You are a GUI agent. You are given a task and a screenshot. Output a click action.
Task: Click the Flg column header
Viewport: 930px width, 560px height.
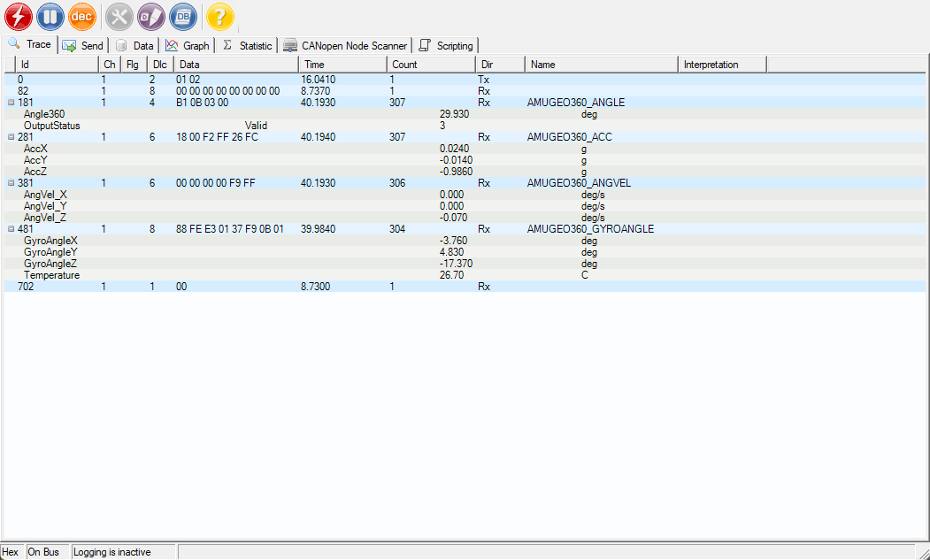(x=134, y=65)
